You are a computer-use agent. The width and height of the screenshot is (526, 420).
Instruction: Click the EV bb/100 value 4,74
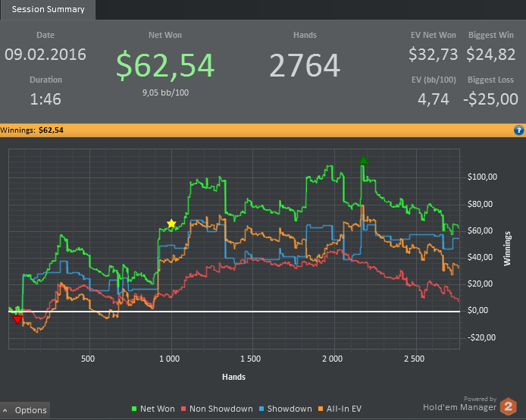[433, 99]
